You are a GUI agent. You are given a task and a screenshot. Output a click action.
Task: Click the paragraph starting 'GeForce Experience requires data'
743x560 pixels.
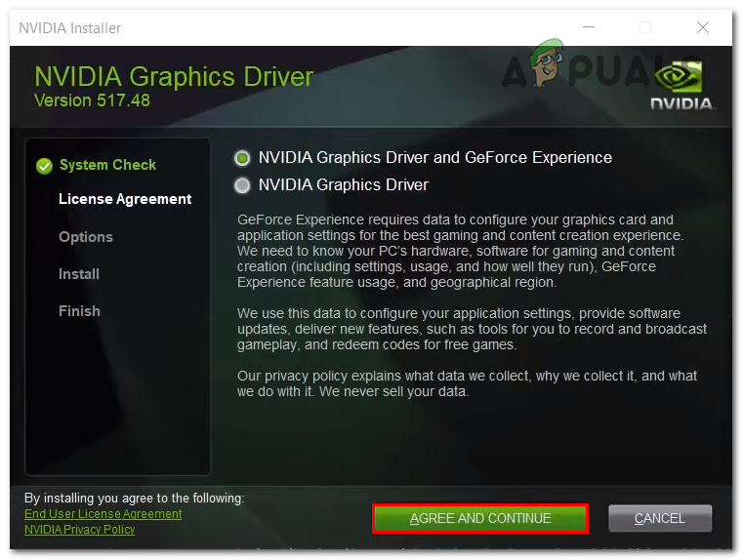pyautogui.click(x=460, y=251)
